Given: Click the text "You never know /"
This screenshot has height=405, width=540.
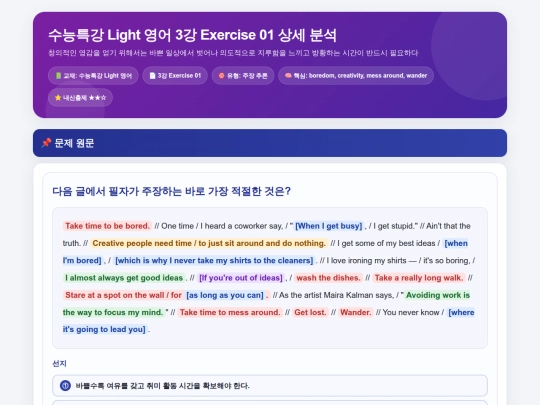Looking at the screenshot, I should [x=413, y=312].
